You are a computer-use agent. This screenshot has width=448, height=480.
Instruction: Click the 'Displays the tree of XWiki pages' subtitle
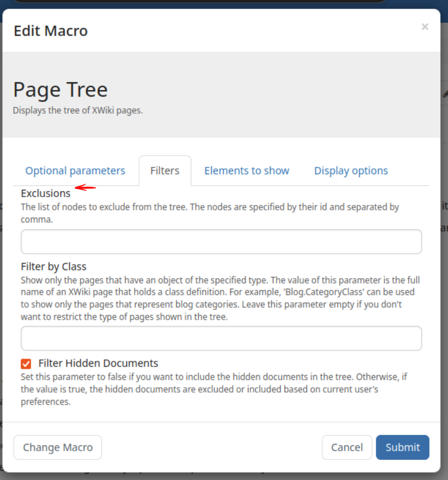pyautogui.click(x=78, y=110)
